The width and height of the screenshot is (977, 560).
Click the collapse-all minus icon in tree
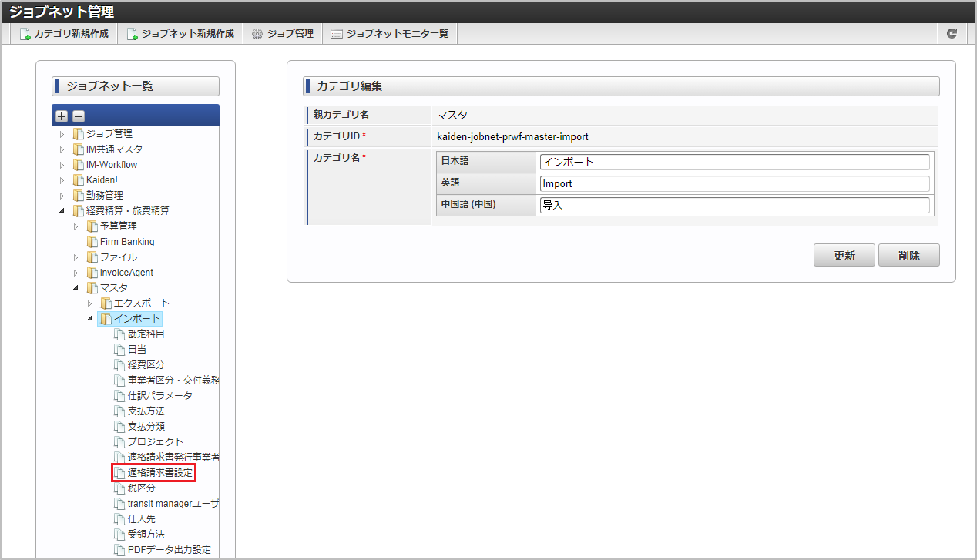(x=79, y=116)
